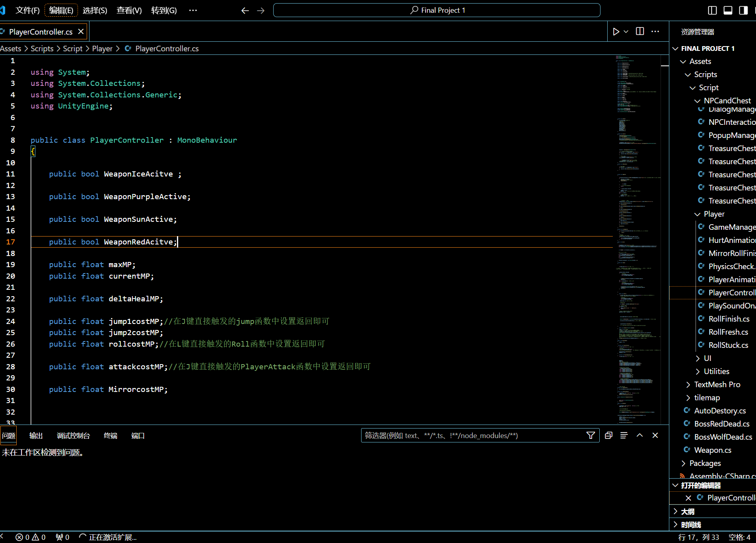756x543 pixels.
Task: Open the run options dropdown arrow
Action: [626, 32]
